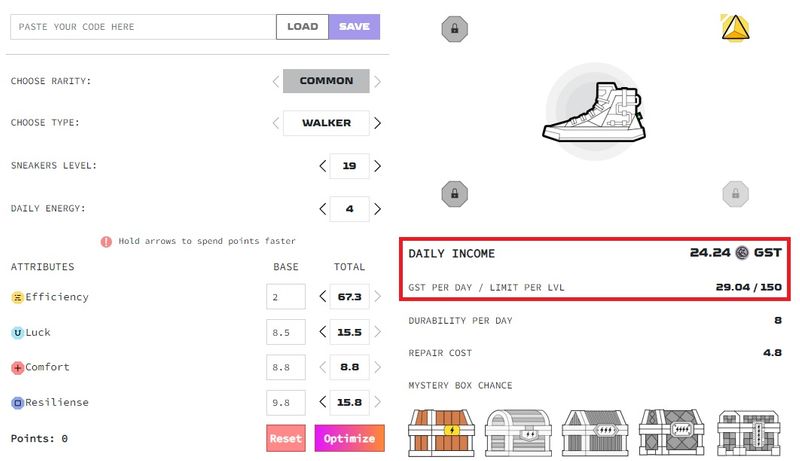Switch rarity to next option after Common
The height and width of the screenshot is (461, 800).
coord(378,82)
